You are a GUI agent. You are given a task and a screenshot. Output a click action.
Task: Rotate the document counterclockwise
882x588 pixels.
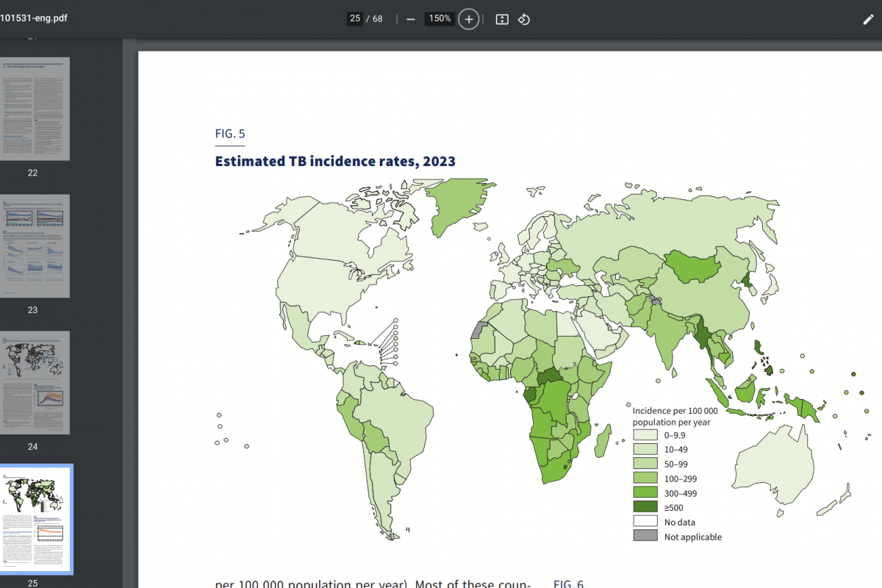tap(524, 19)
